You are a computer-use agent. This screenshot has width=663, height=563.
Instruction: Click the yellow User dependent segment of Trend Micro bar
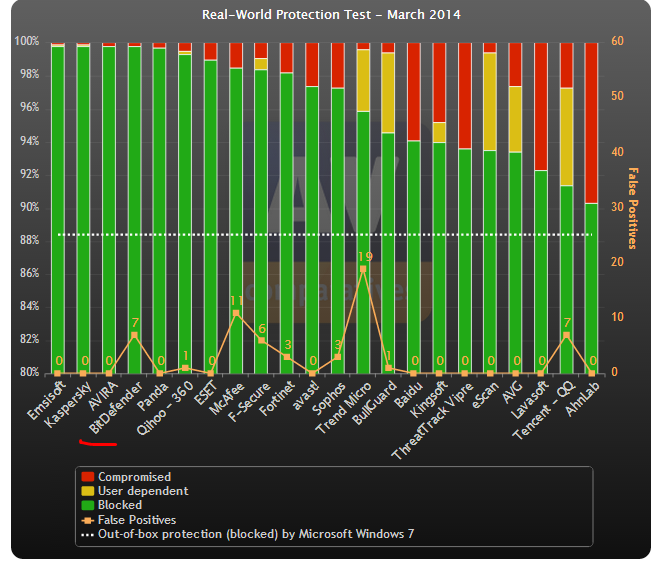pyautogui.click(x=363, y=80)
